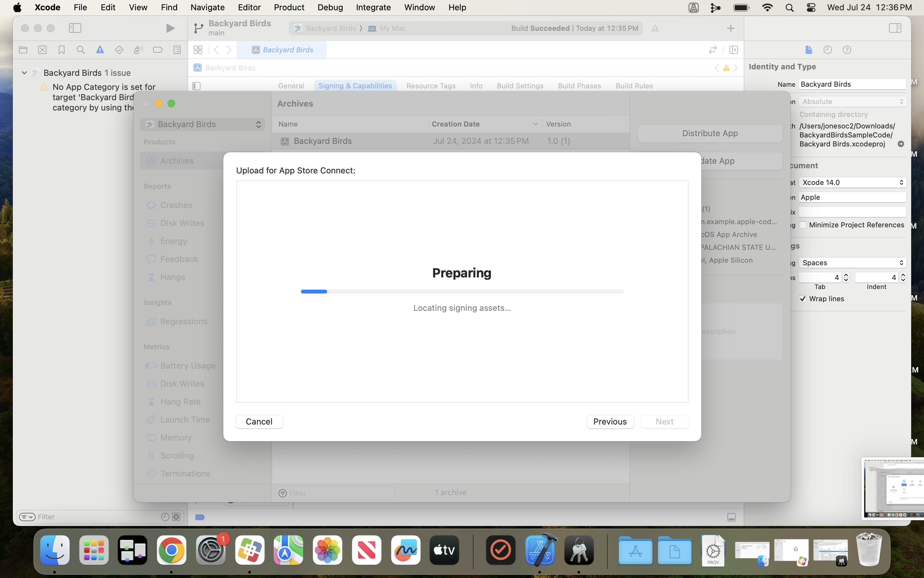Select the Backyard Birds archive row
The height and width of the screenshot is (578, 924).
pyautogui.click(x=450, y=141)
